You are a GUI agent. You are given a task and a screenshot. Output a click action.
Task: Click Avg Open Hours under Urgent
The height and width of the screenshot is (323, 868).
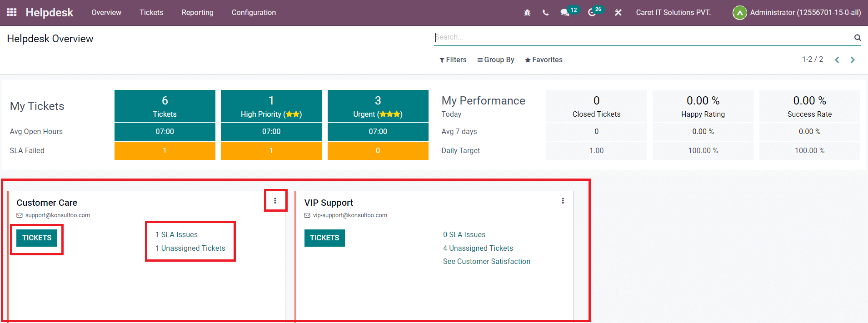coord(378,132)
